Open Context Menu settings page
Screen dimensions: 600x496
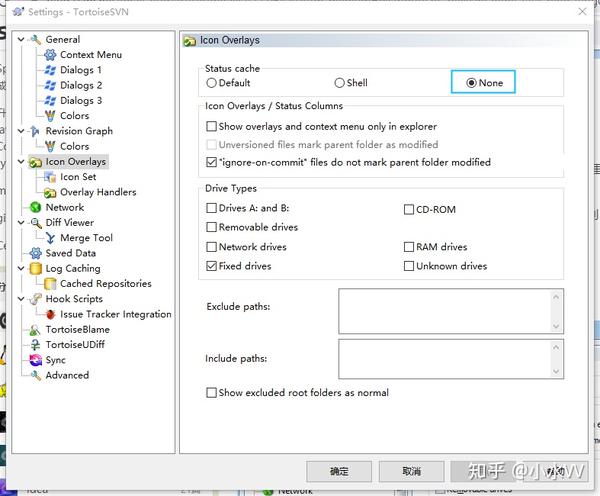(x=91, y=55)
